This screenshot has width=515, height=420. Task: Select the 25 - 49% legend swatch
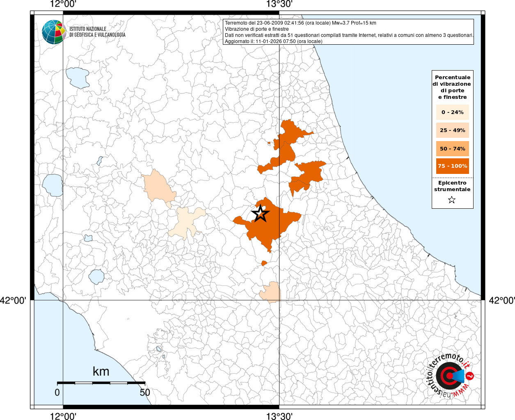pyautogui.click(x=452, y=130)
